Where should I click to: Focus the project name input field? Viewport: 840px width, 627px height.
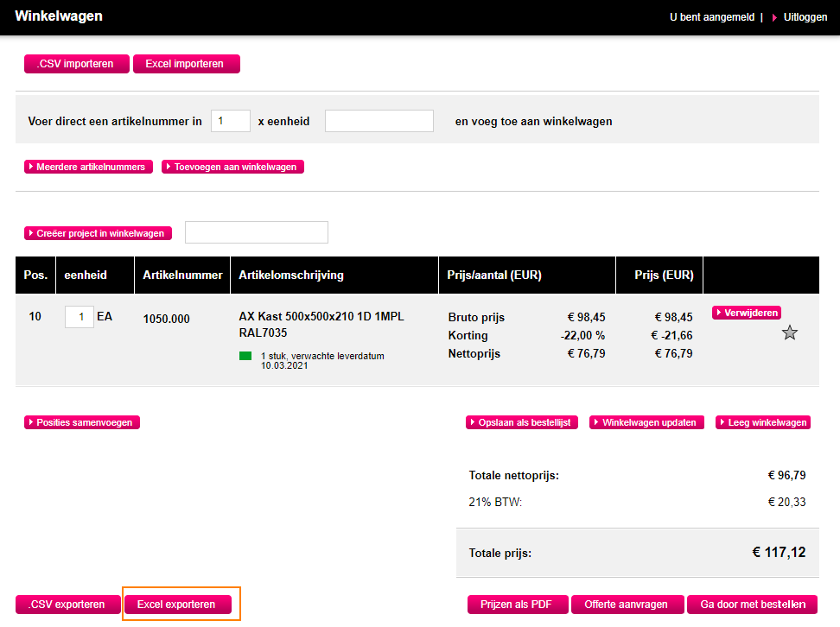(257, 232)
